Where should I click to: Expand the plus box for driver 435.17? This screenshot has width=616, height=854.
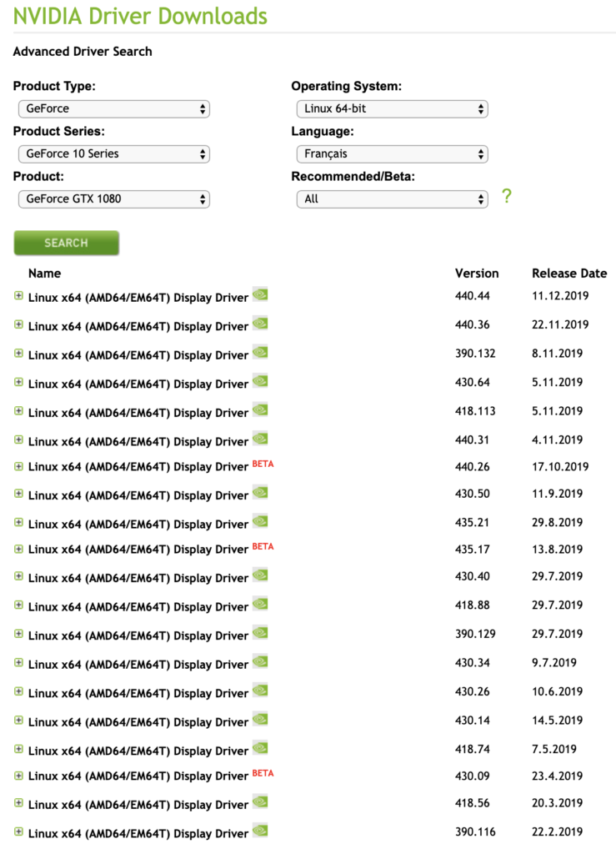point(18,549)
